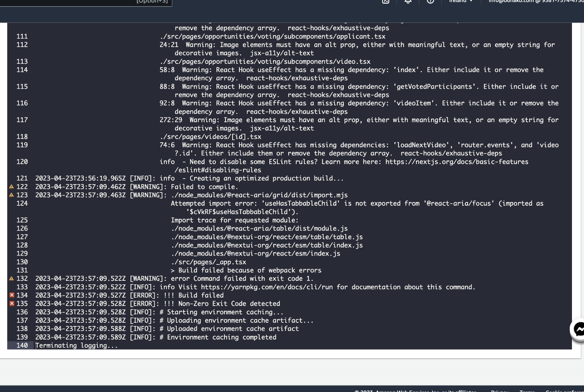Click '# Uploading environment cache artifact...' line
This screenshot has height=392, width=584.
[x=237, y=321]
